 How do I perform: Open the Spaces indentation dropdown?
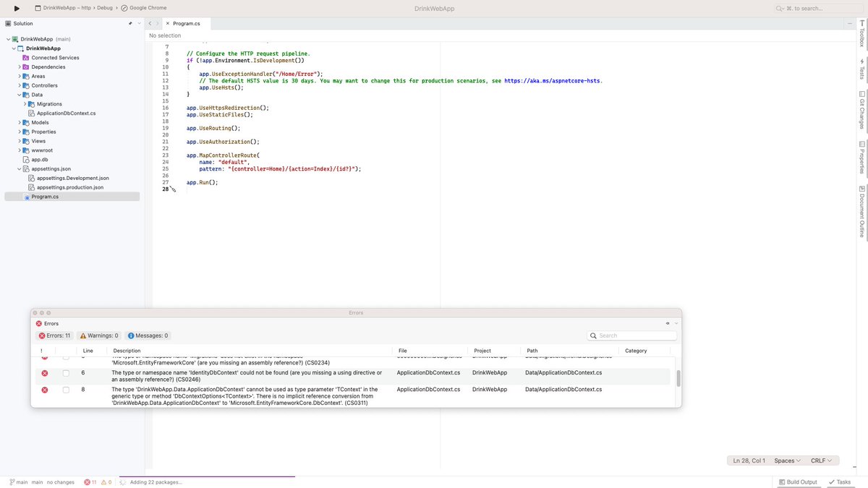click(788, 461)
